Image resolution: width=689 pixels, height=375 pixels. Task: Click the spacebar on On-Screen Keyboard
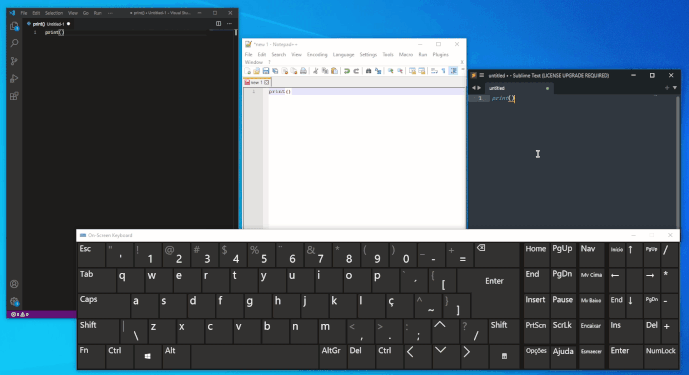click(x=254, y=357)
